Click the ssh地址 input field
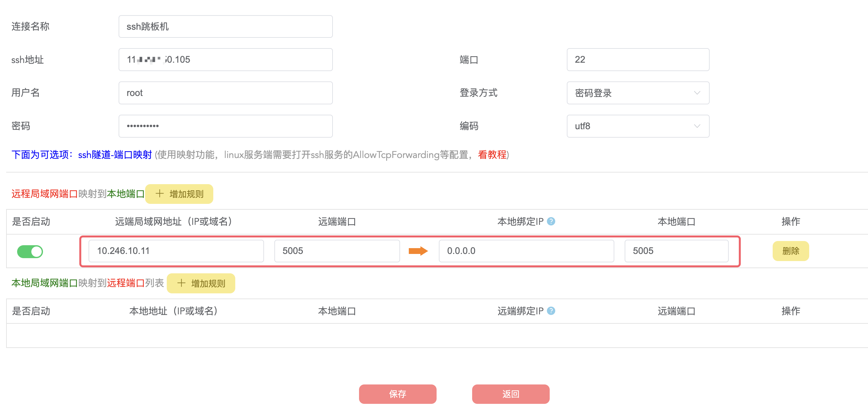Screen dimensions: 868x420 point(226,60)
